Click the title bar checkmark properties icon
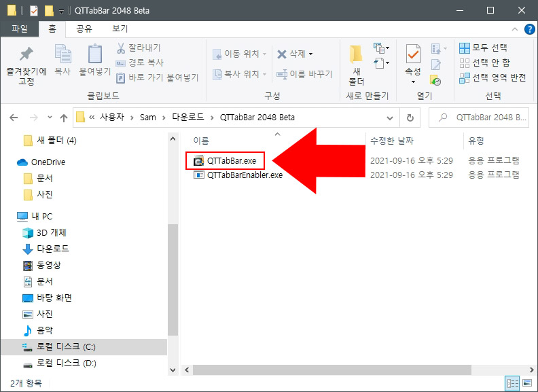Image resolution: width=538 pixels, height=392 pixels. (x=34, y=11)
